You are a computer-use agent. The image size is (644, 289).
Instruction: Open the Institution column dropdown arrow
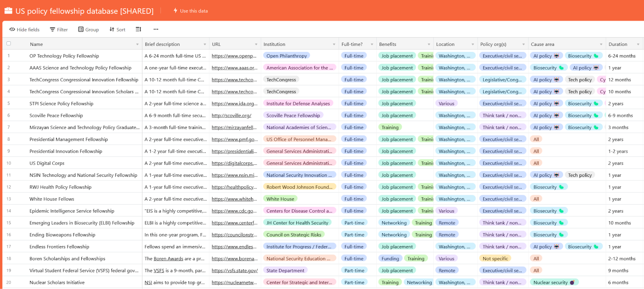[x=334, y=44]
